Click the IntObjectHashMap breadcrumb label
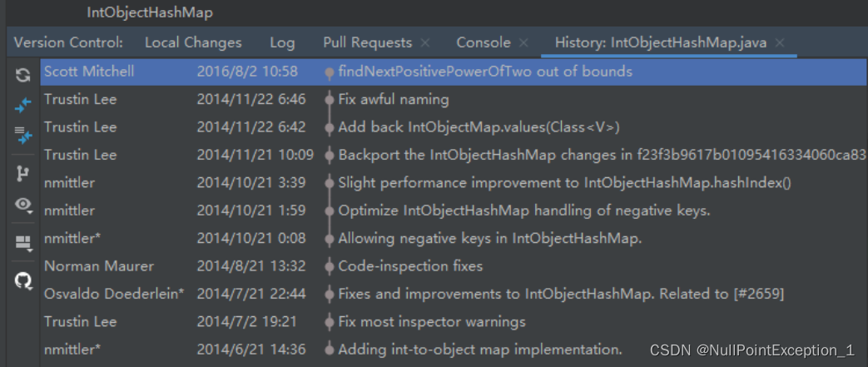 tap(150, 12)
